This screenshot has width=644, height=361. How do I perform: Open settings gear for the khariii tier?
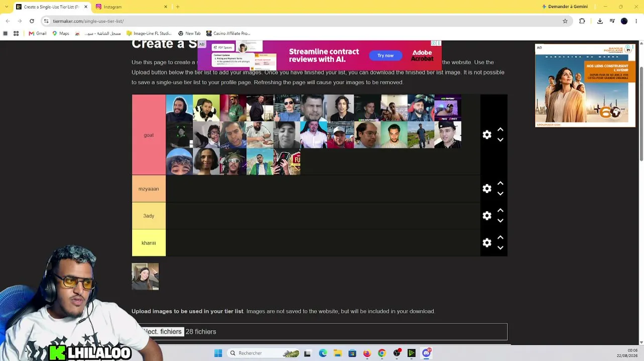click(x=487, y=243)
